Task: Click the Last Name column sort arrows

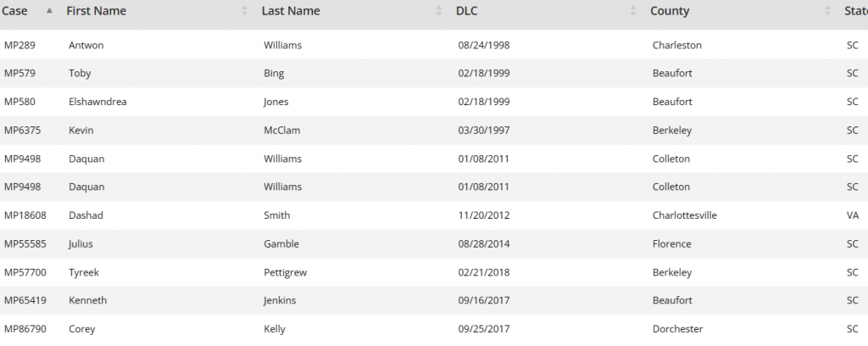Action: click(x=438, y=11)
